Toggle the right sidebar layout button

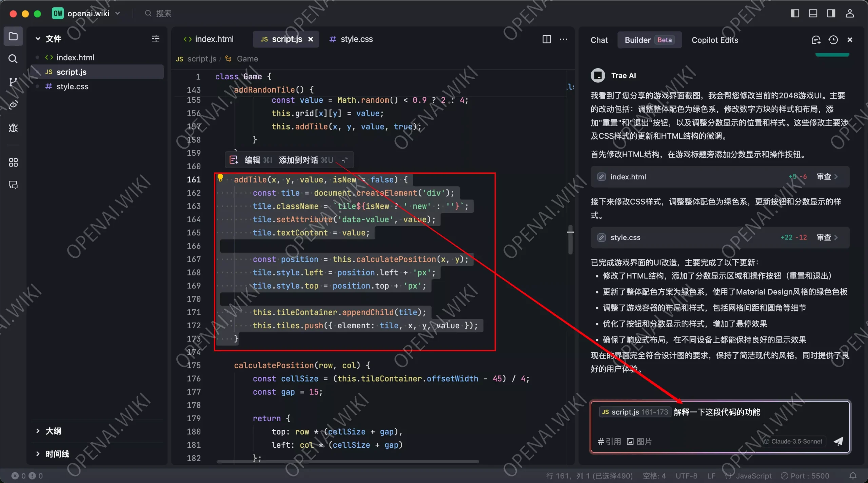(x=831, y=13)
